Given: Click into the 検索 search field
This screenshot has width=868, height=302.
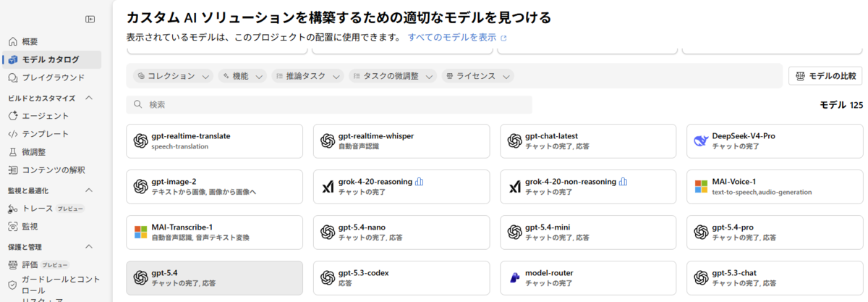Looking at the screenshot, I should (329, 105).
